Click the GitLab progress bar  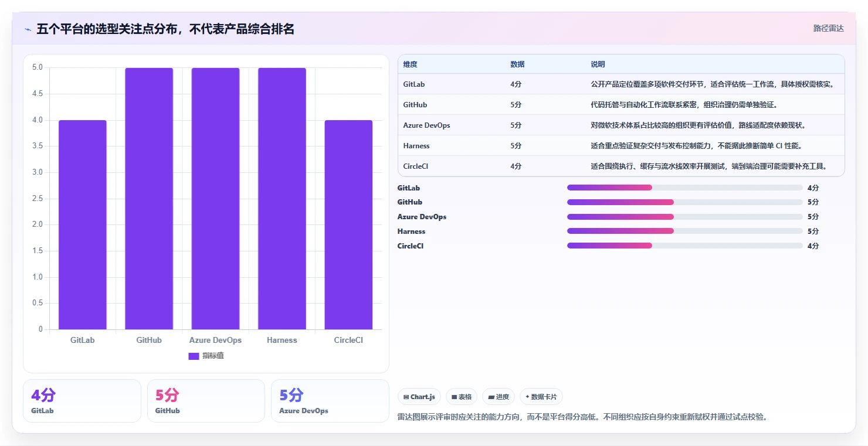[x=684, y=188]
